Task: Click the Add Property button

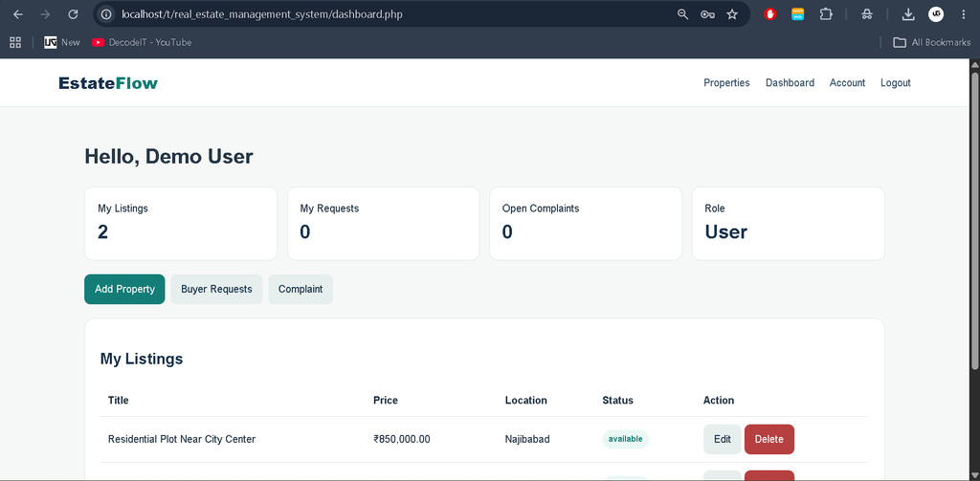Action: pos(124,289)
